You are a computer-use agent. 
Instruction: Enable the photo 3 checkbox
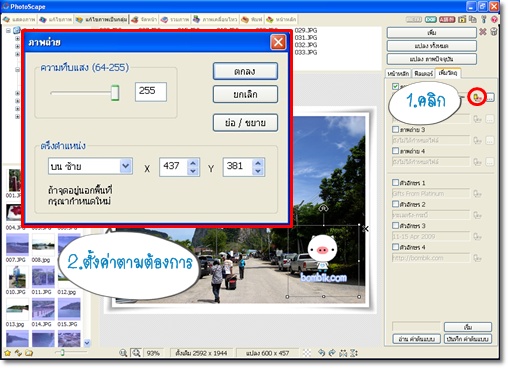click(395, 129)
